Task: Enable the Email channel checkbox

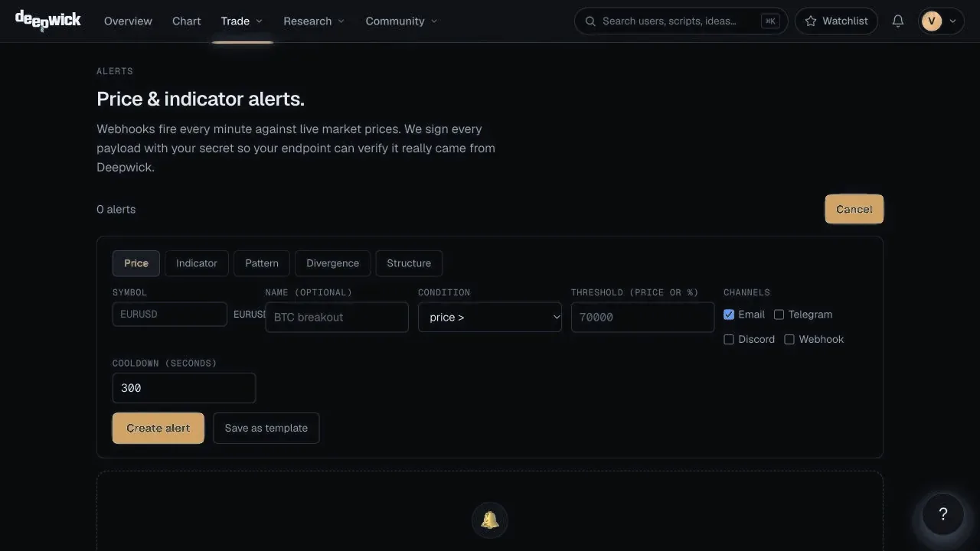Action: pyautogui.click(x=729, y=315)
